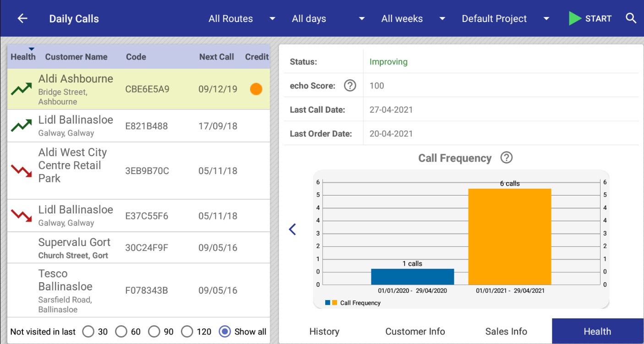Go back using the left arrow icon
The image size is (644, 344).
(x=22, y=18)
